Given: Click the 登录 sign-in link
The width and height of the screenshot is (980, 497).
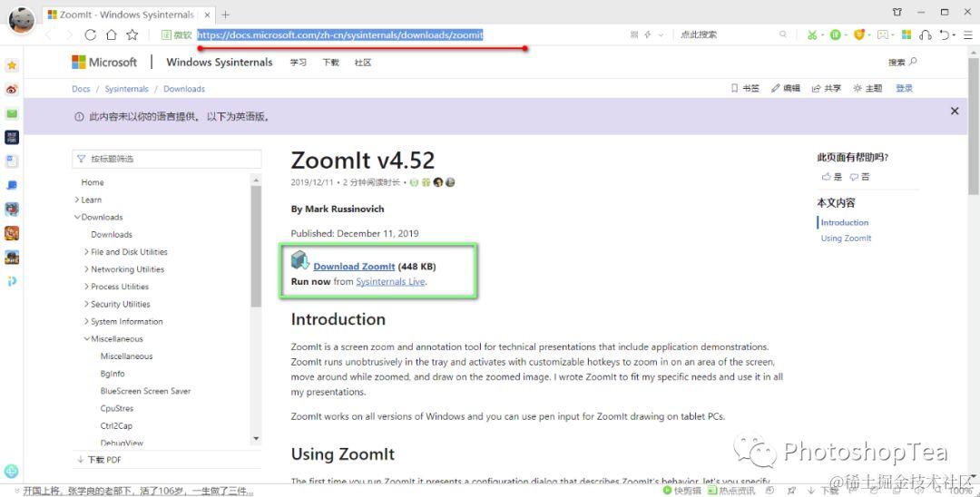Looking at the screenshot, I should 905,89.
